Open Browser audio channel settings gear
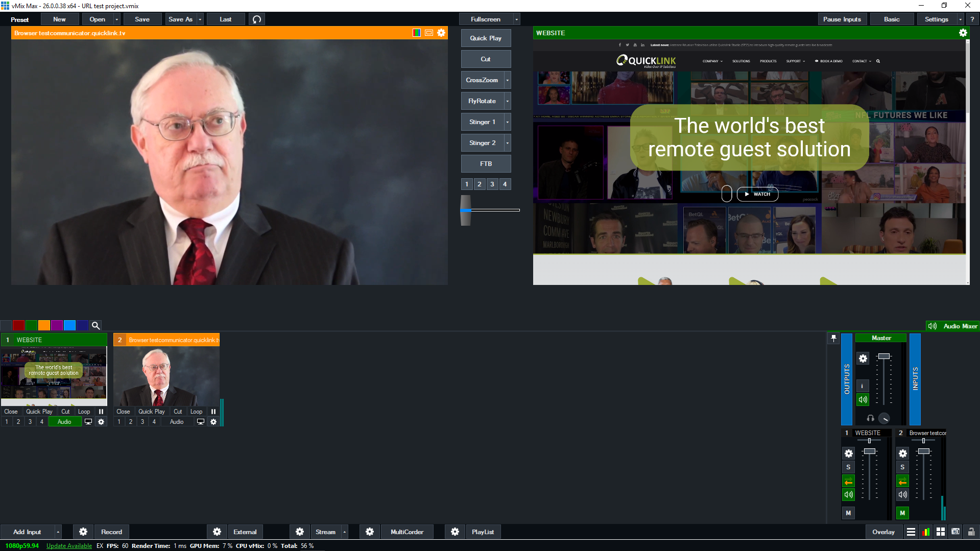This screenshot has height=551, width=980. [903, 453]
